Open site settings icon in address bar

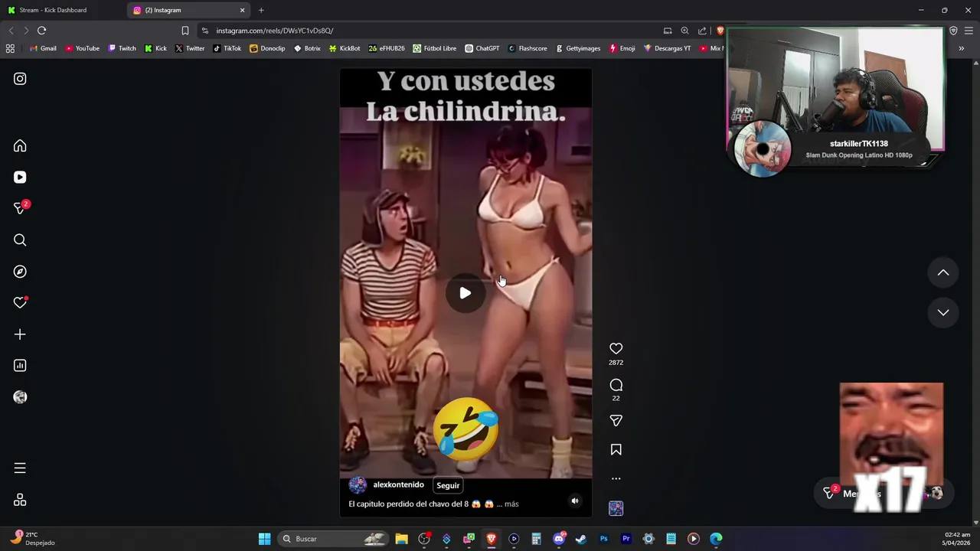[204, 31]
